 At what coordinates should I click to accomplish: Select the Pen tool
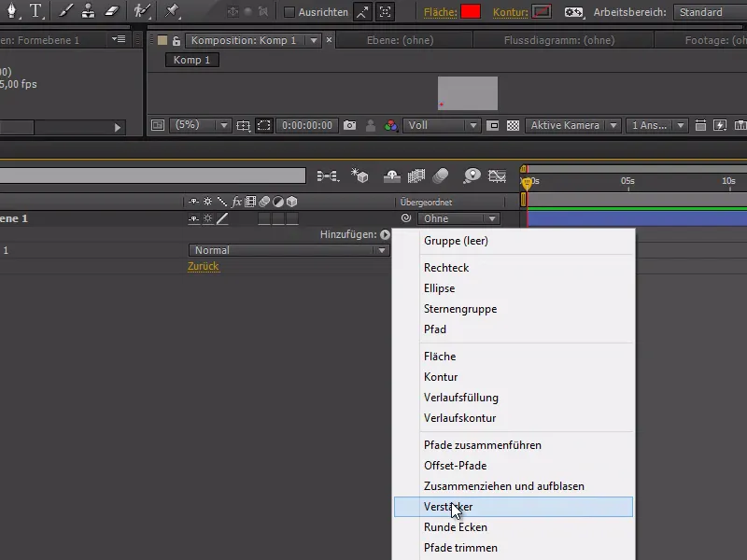coord(11,10)
